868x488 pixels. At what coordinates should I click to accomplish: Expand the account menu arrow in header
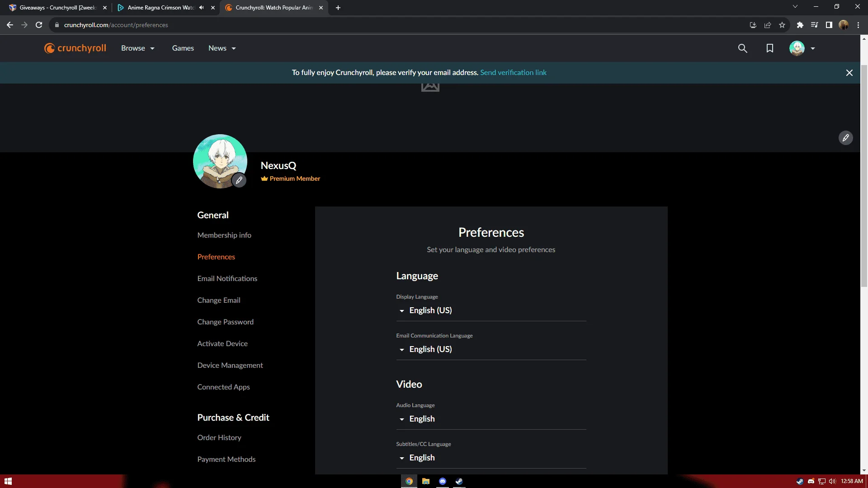coord(813,48)
